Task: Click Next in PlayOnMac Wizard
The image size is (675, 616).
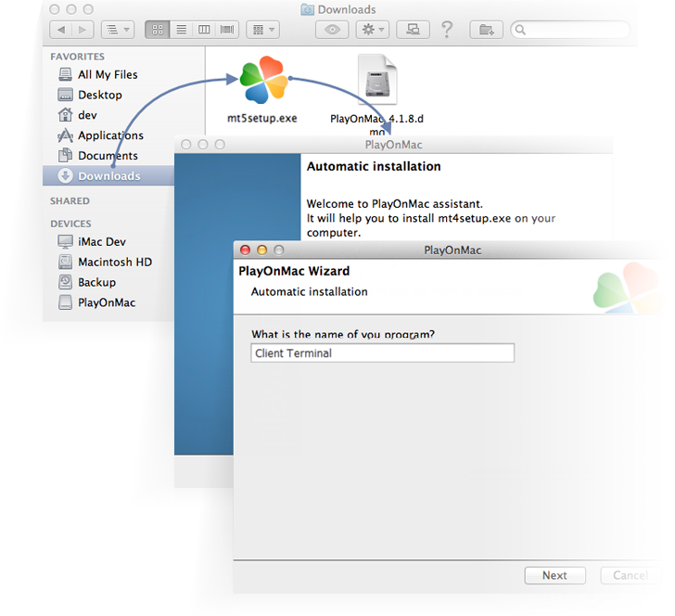Action: 554,575
